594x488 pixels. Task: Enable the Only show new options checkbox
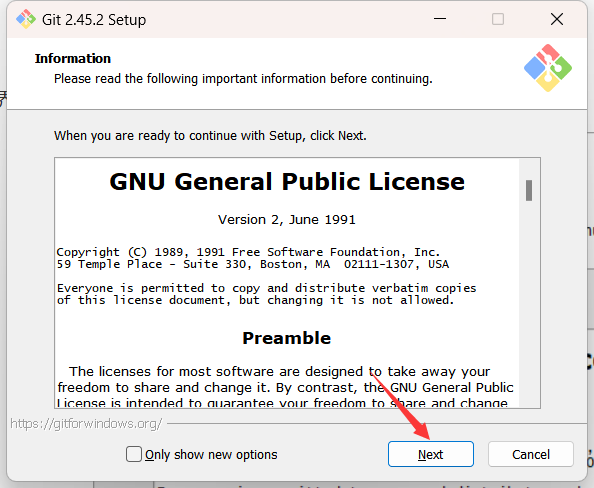(x=134, y=454)
